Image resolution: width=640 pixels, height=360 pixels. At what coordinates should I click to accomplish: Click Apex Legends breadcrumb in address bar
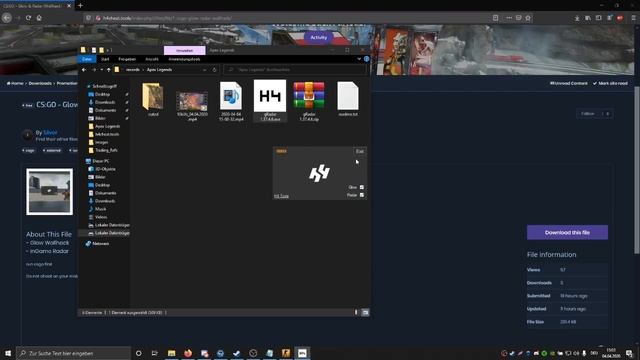159,70
